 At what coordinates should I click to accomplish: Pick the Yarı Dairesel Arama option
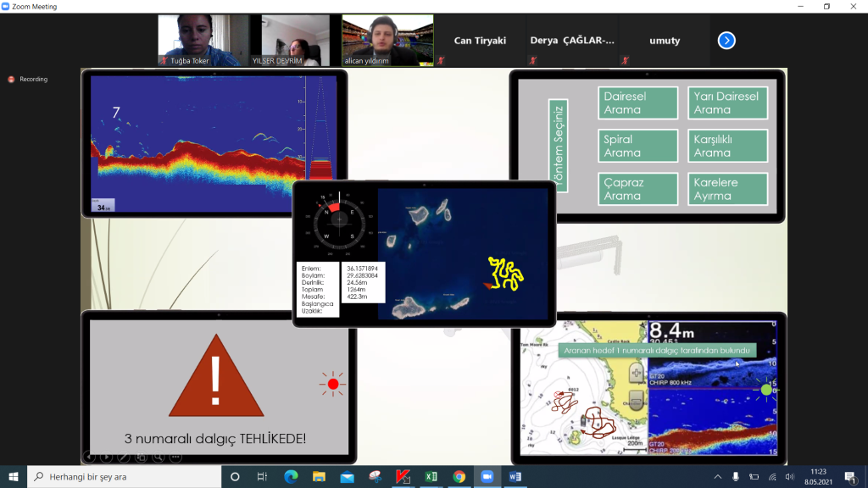pyautogui.click(x=727, y=103)
